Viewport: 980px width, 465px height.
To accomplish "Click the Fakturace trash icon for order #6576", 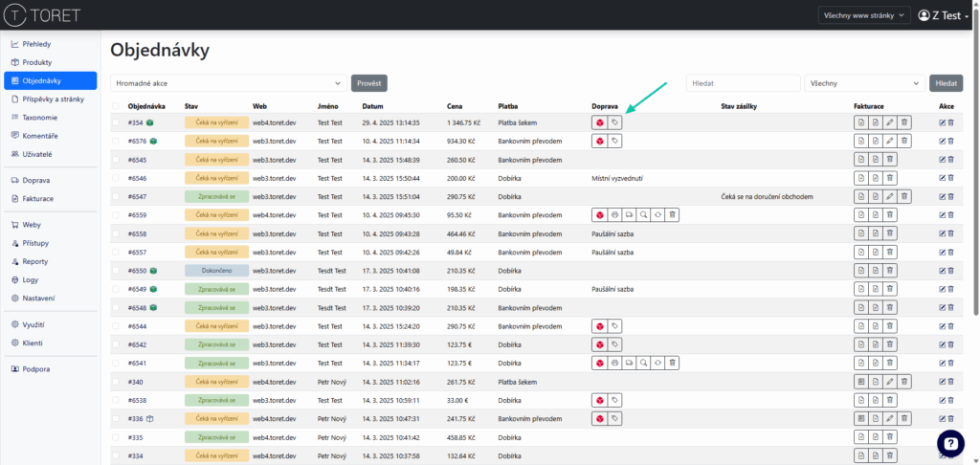I will 904,142.
